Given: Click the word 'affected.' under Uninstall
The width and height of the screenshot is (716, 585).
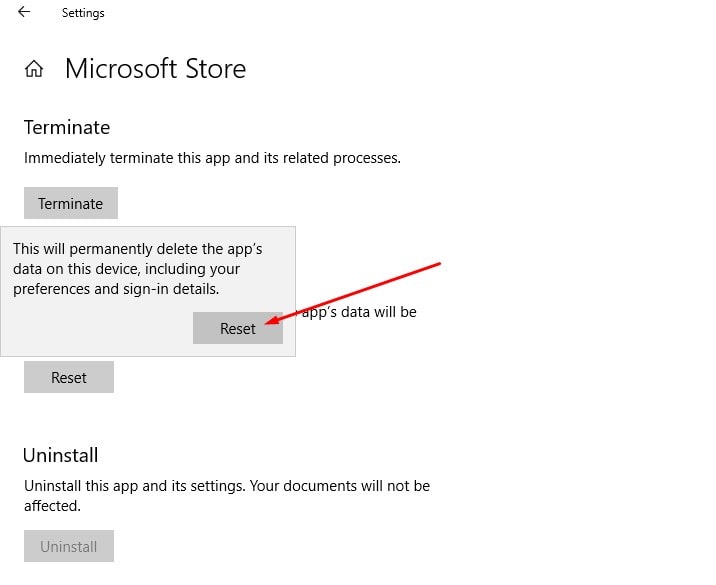Looking at the screenshot, I should (x=52, y=506).
